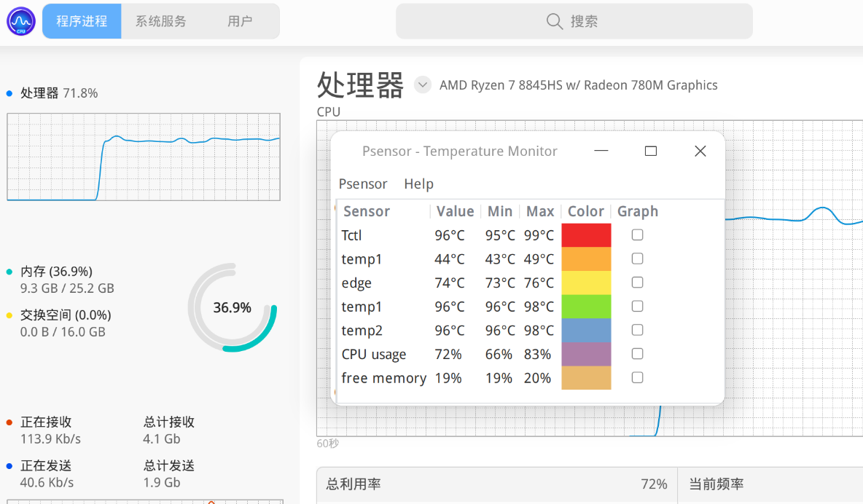Open the yellow color swatch for edge
The image size is (863, 504).
click(x=586, y=283)
